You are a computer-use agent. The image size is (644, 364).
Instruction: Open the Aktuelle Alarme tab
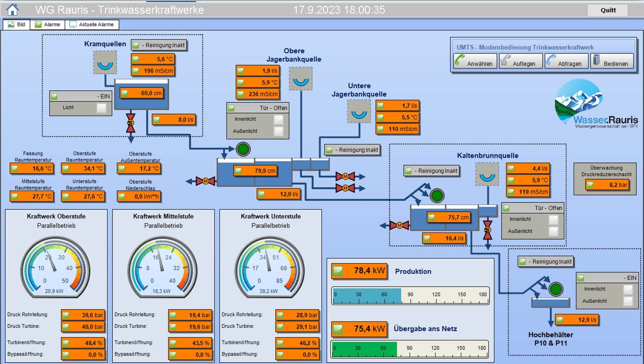coord(92,24)
